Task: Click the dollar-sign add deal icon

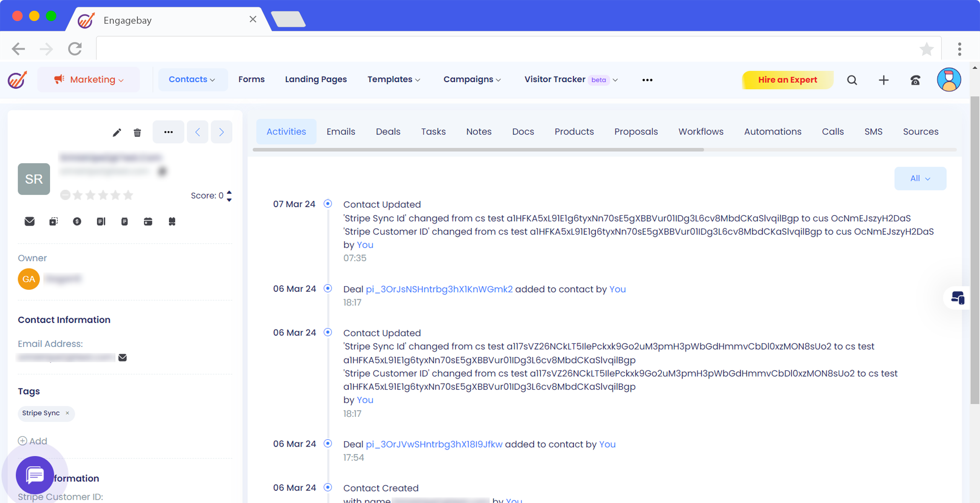Action: [77, 221]
